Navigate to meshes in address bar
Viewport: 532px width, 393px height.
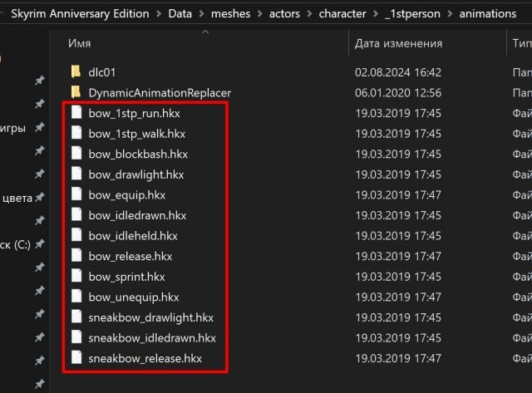tap(231, 13)
